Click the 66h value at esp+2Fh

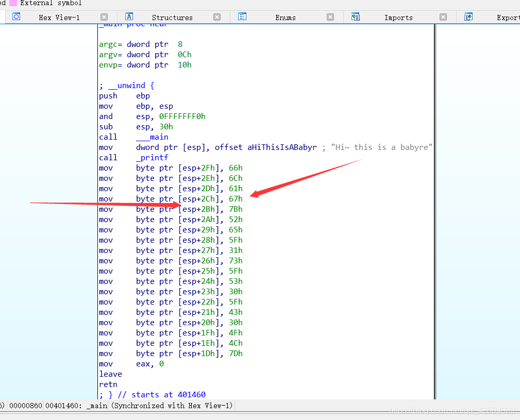pos(236,168)
